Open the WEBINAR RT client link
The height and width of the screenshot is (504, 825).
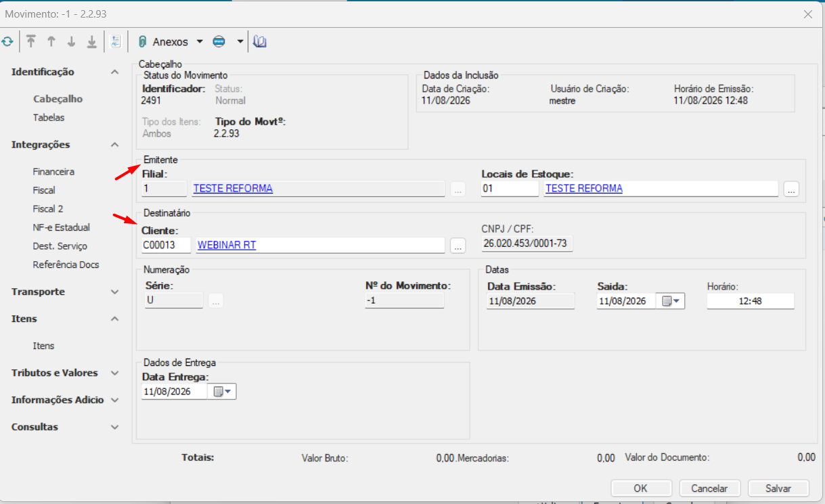point(227,245)
